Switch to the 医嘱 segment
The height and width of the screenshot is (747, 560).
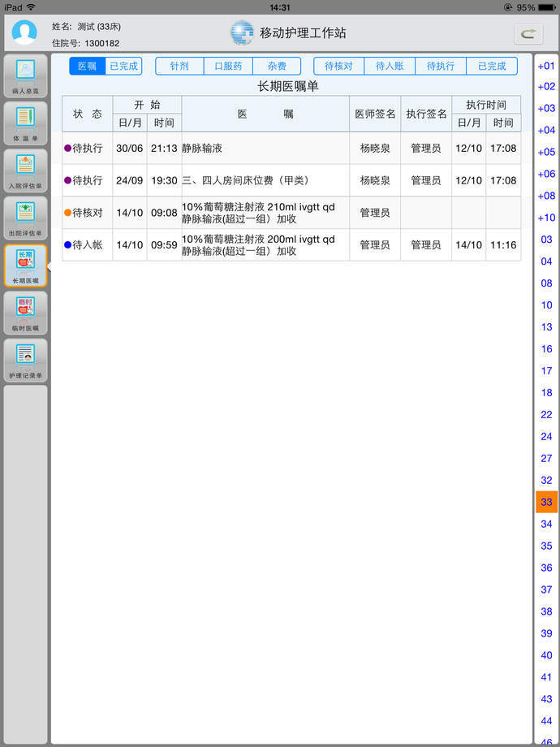point(87,67)
